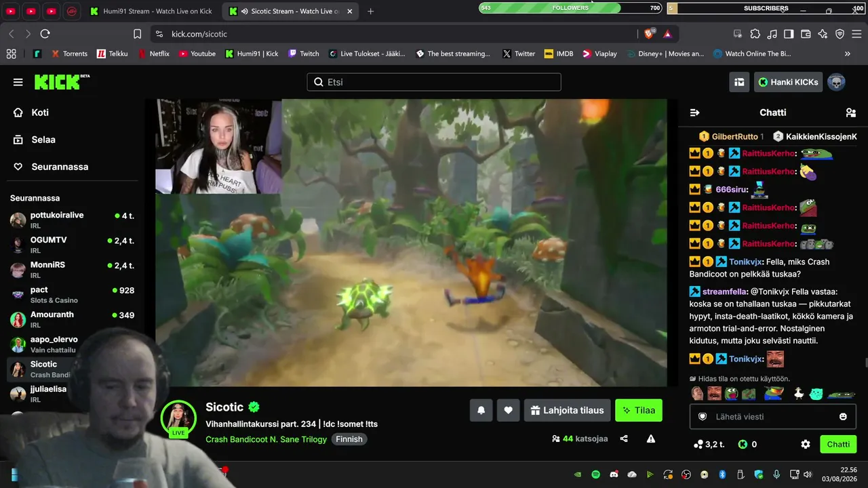
Task: Open Brave wallet icon in toolbar
Action: (x=806, y=34)
